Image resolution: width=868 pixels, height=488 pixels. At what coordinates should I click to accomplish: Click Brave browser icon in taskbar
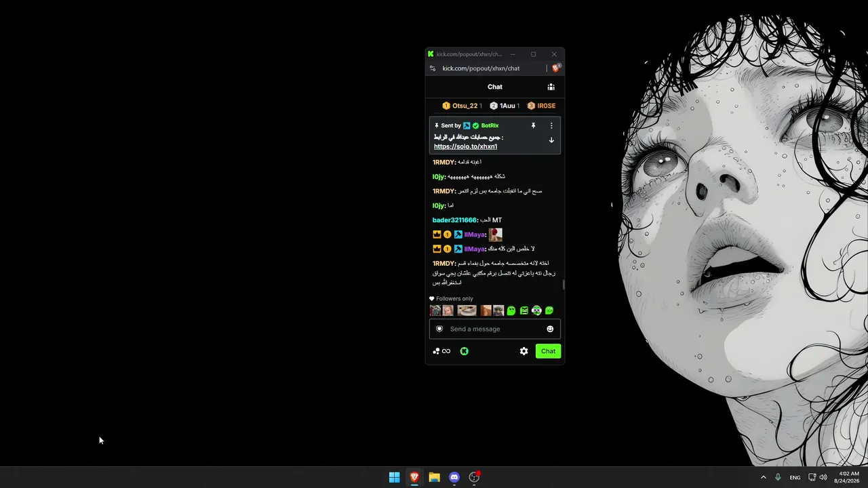pyautogui.click(x=414, y=477)
